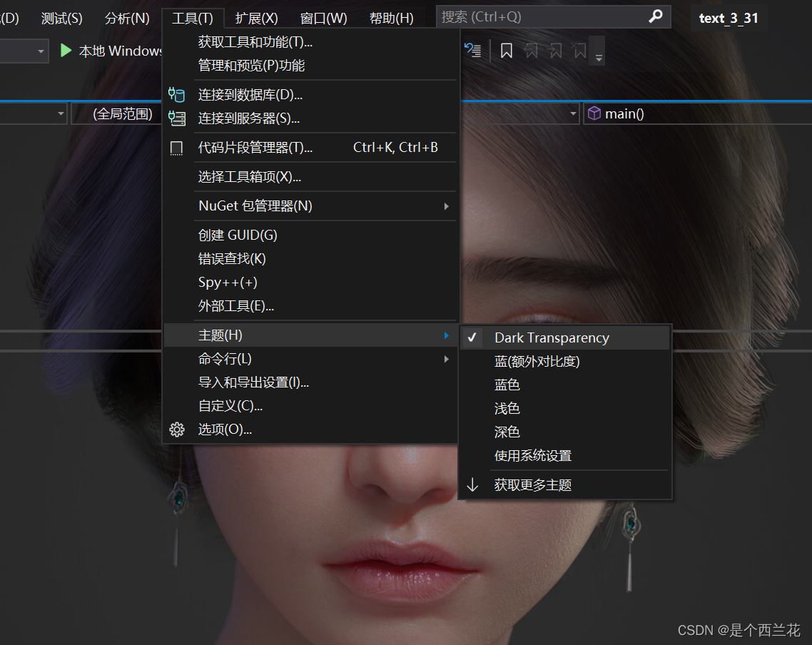812x645 pixels.
Task: Click the green run button for 本地 Windows
Action: (65, 51)
